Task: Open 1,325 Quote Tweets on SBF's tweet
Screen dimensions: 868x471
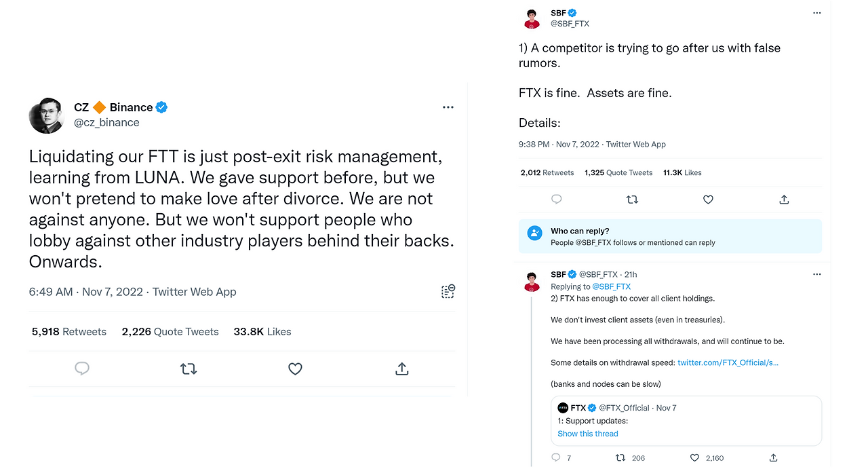Action: tap(618, 172)
